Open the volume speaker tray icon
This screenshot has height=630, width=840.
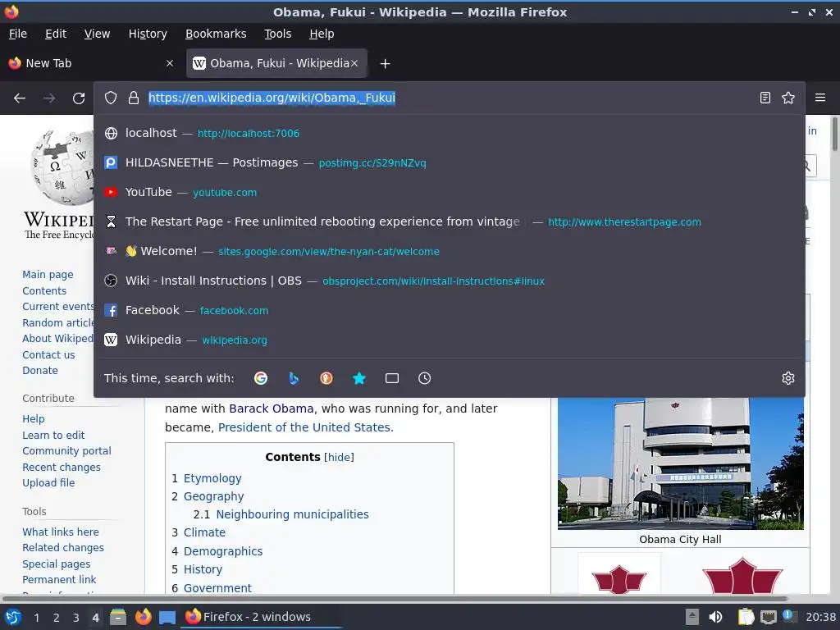click(x=715, y=617)
